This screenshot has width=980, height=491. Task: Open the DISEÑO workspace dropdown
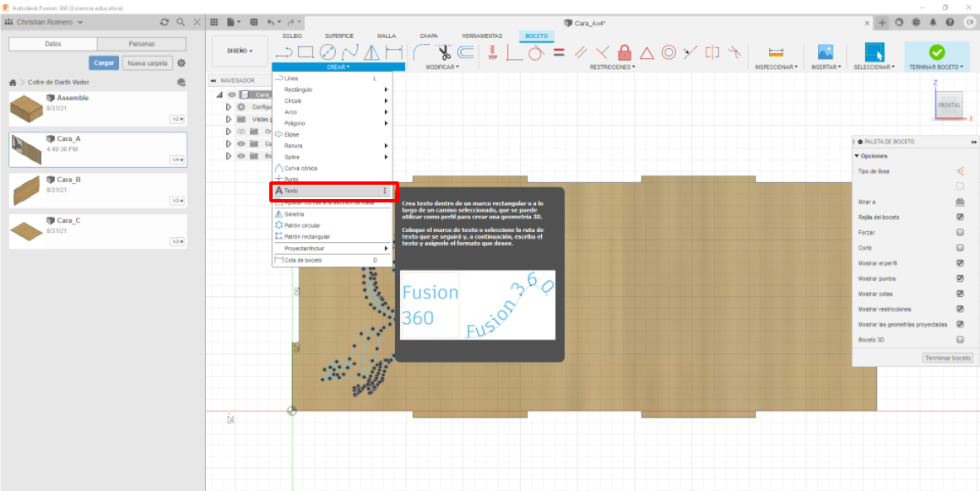(240, 51)
